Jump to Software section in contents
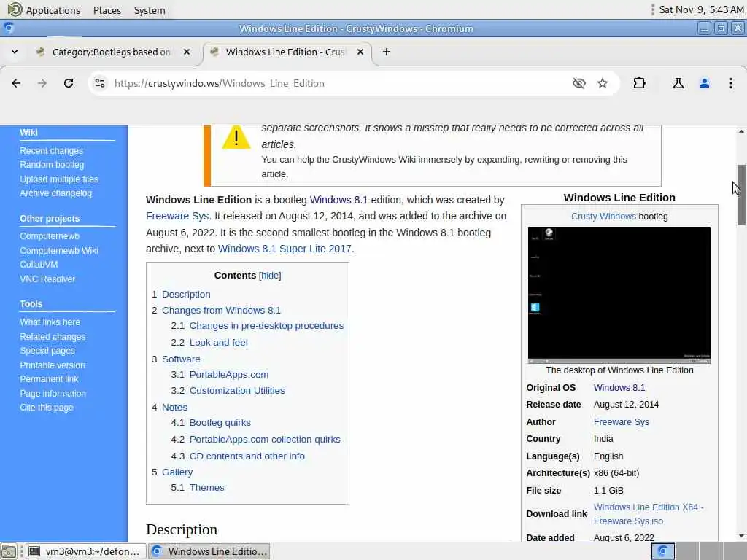 tap(181, 359)
